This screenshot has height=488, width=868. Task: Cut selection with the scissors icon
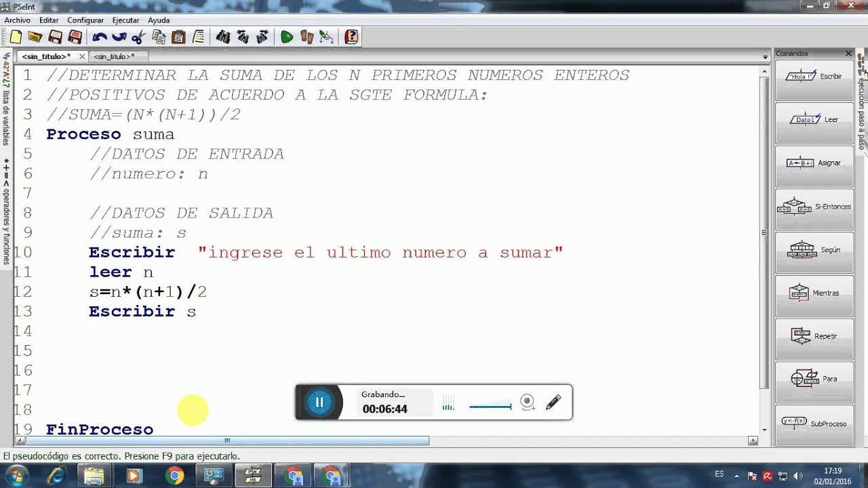point(139,37)
